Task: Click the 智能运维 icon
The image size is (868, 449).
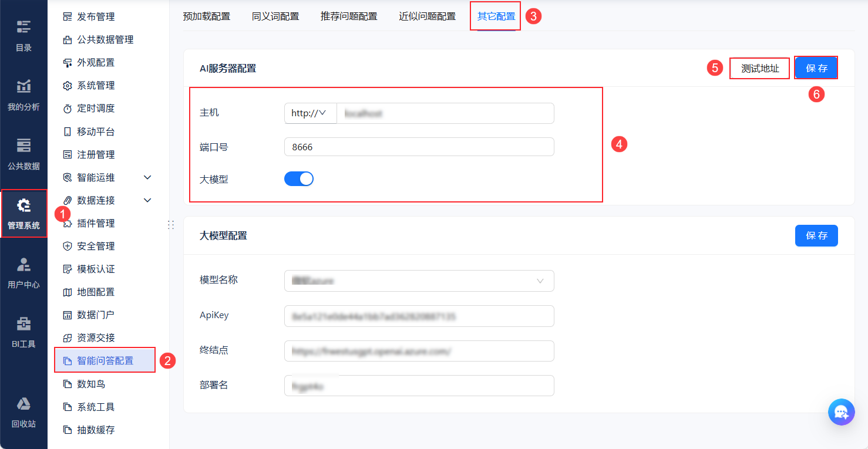Action: 67,177
